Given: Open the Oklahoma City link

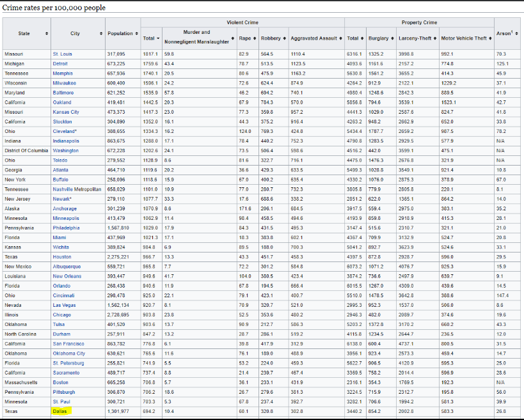Looking at the screenshot, I should click(69, 354).
